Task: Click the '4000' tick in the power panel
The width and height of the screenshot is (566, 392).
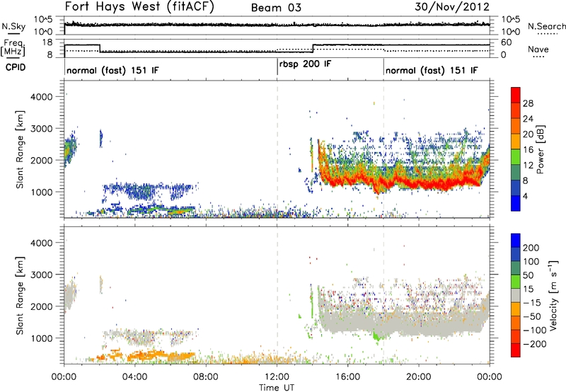Action: coord(41,97)
